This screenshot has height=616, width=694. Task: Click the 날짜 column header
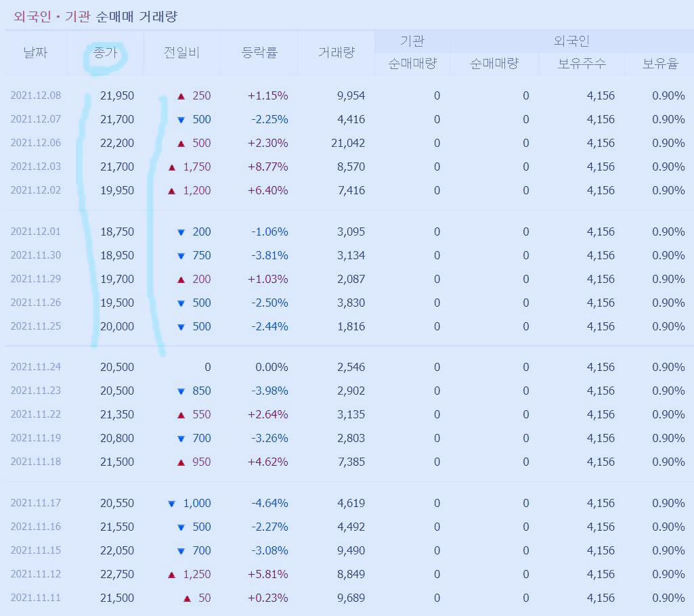pyautogui.click(x=35, y=52)
